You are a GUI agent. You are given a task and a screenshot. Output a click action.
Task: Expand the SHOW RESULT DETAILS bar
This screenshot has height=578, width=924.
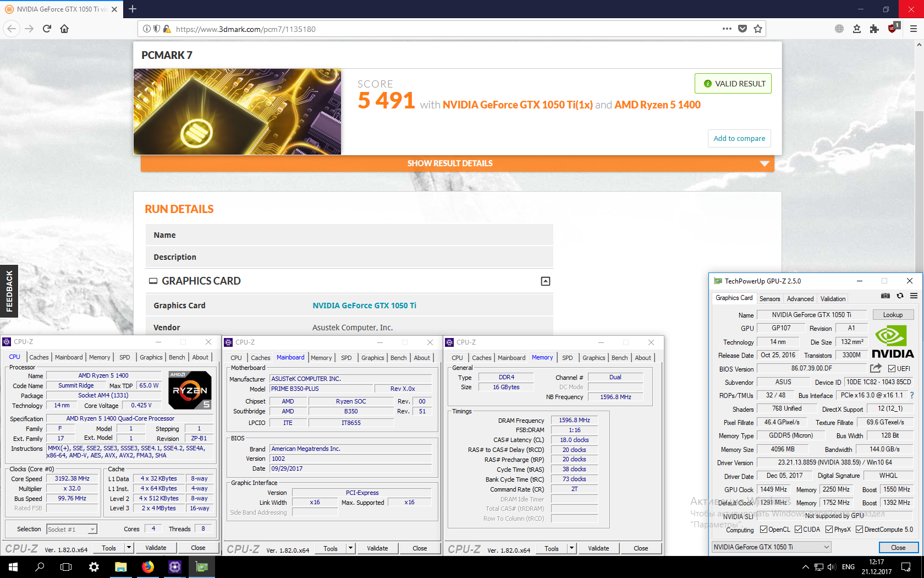point(458,163)
